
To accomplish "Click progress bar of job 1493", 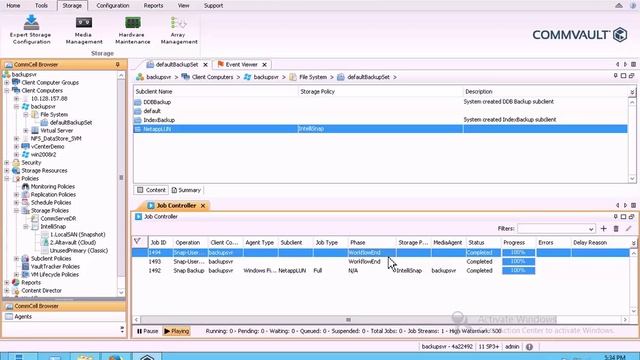I will tap(518, 262).
